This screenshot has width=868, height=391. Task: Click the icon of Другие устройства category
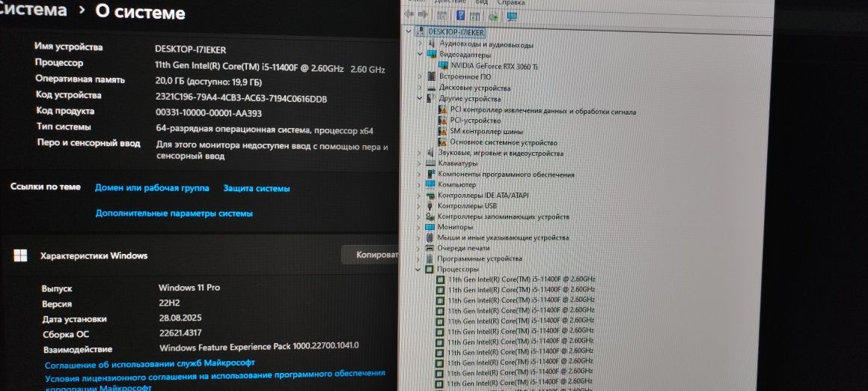432,99
